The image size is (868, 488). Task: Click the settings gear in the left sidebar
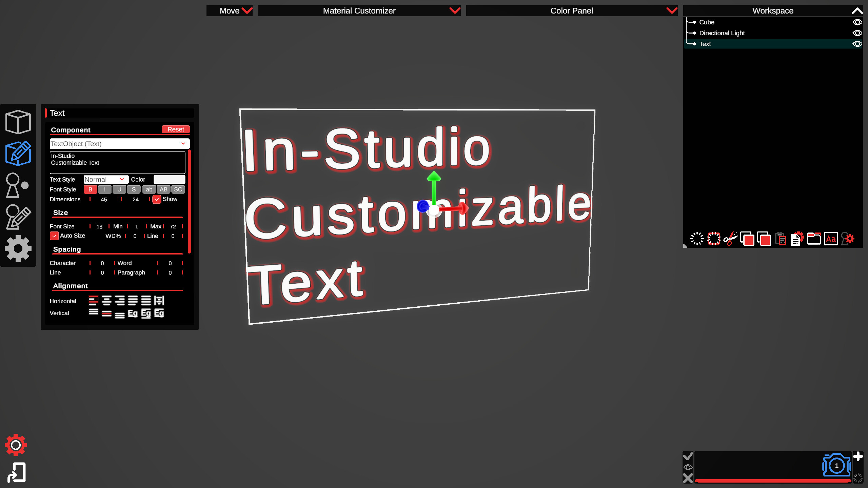[18, 248]
